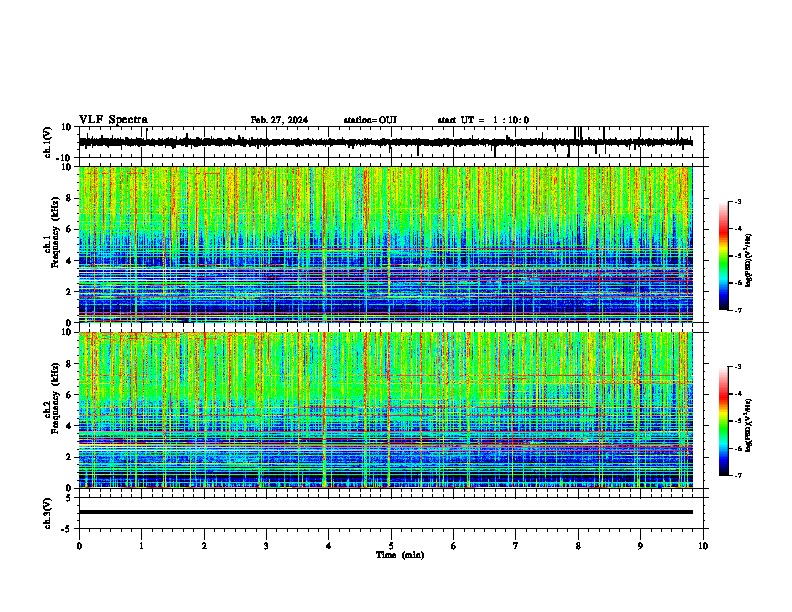Click the ch.2 spectrogram color scale bar

click(x=723, y=421)
